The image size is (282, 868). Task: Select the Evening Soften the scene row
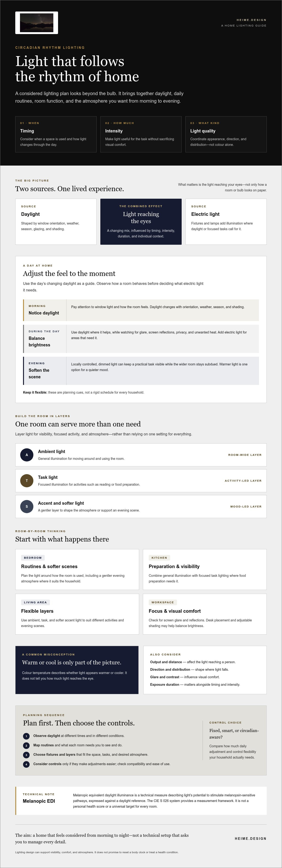click(x=141, y=371)
